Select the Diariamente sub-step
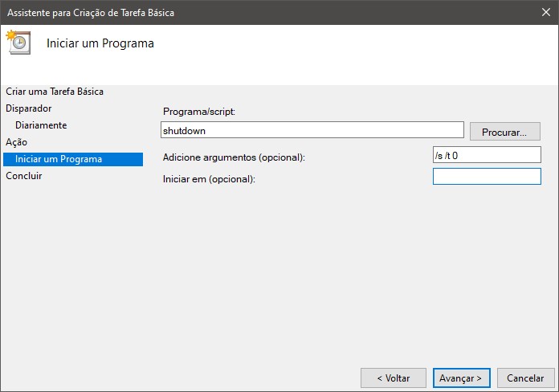This screenshot has height=392, width=559. pos(41,125)
